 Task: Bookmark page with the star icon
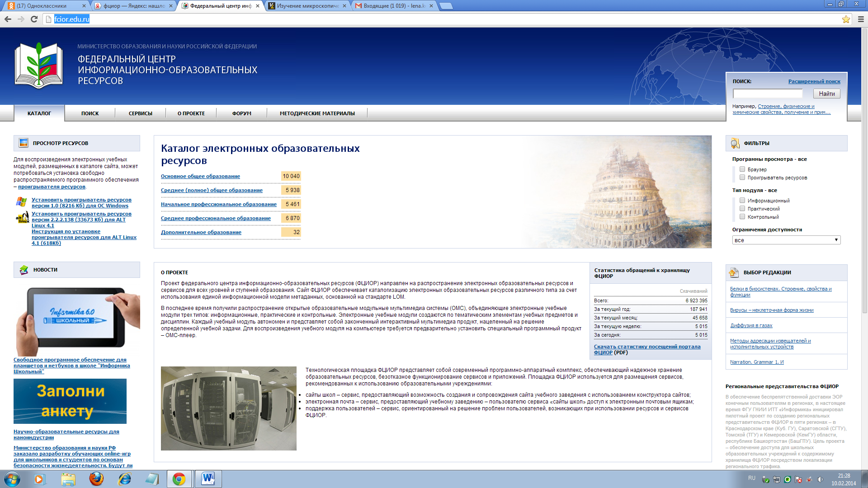click(x=846, y=19)
